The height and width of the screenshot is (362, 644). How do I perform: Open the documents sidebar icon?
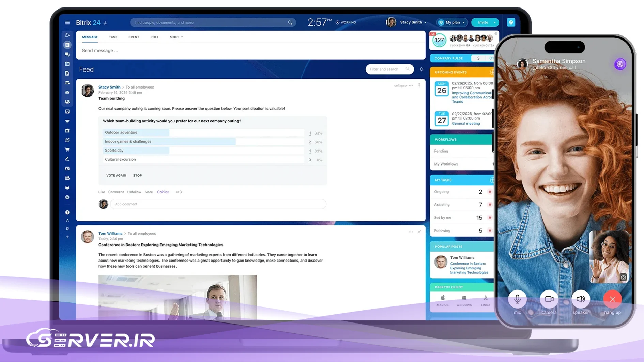tap(67, 73)
